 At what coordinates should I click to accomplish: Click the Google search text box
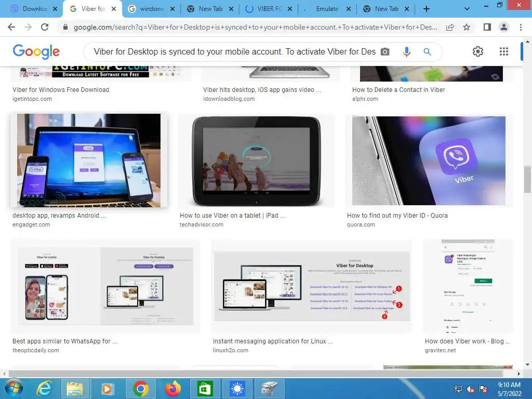click(x=234, y=51)
